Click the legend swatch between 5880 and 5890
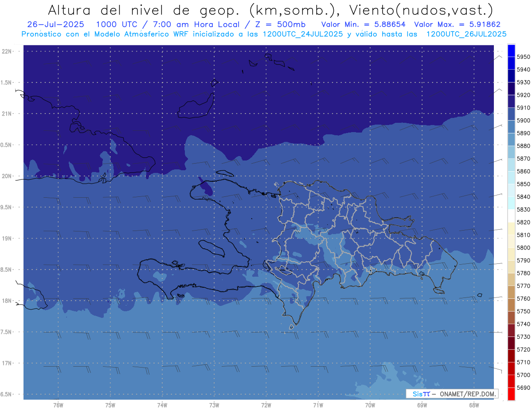Image resolution: width=532 pixels, height=411 pixels. click(x=511, y=139)
